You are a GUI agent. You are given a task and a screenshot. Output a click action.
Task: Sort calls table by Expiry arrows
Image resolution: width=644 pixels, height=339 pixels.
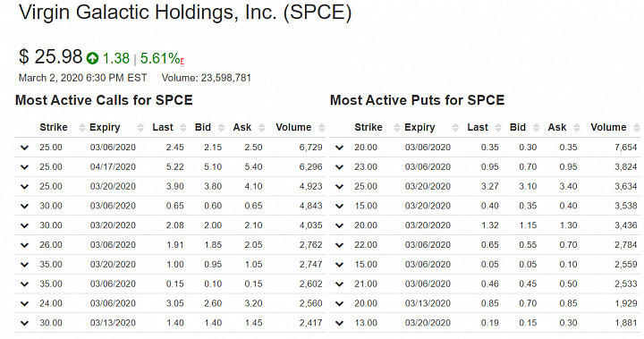click(140, 127)
